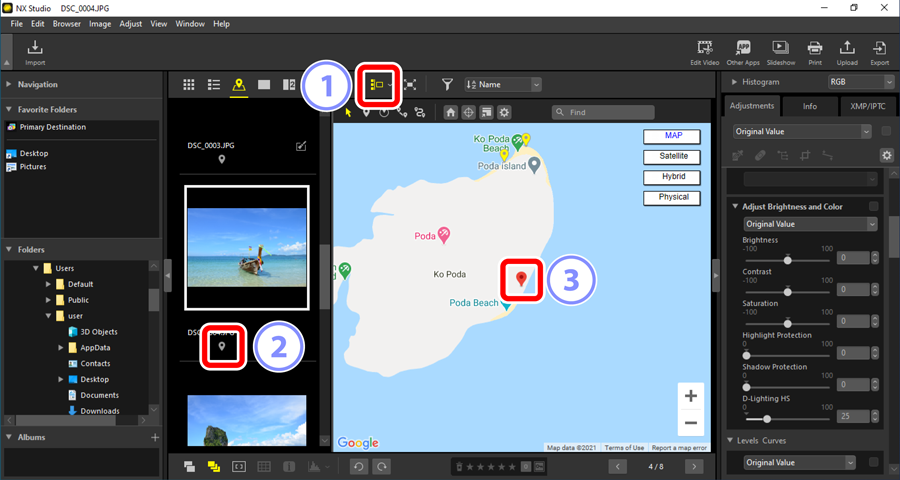Image resolution: width=900 pixels, height=480 pixels.
Task: Open the Import tool
Action: (35, 52)
